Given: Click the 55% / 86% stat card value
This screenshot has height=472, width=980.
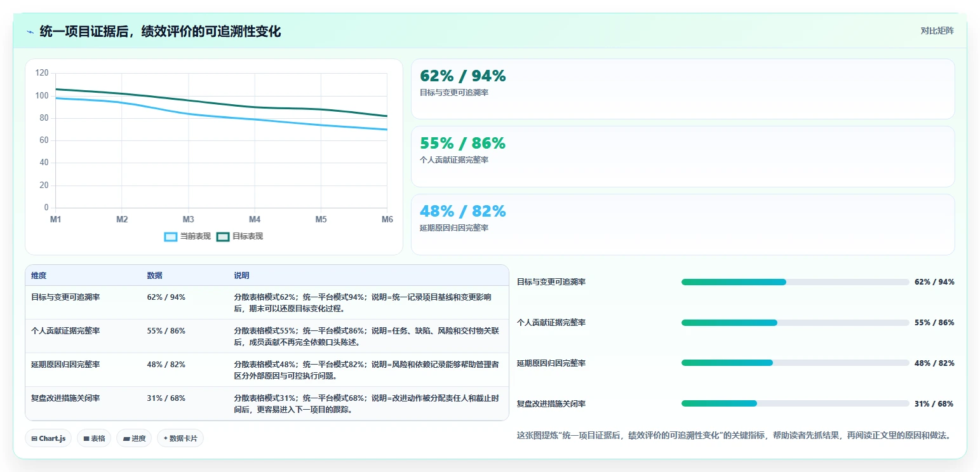Looking at the screenshot, I should coord(462,144).
